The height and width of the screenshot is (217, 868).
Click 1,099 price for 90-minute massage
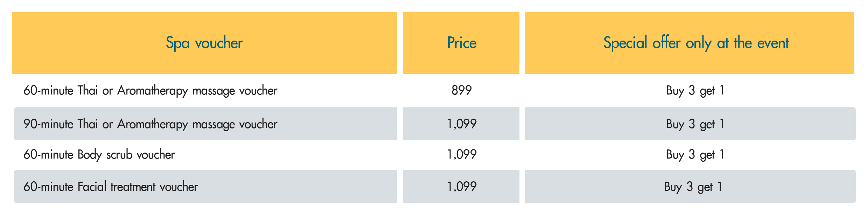(461, 124)
